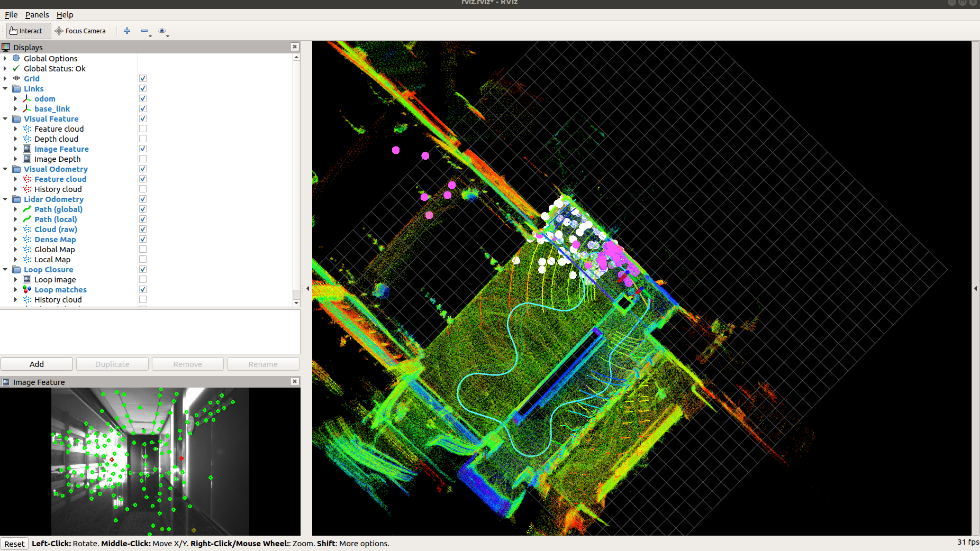Click the Loop matches marker icon

pyautogui.click(x=27, y=289)
